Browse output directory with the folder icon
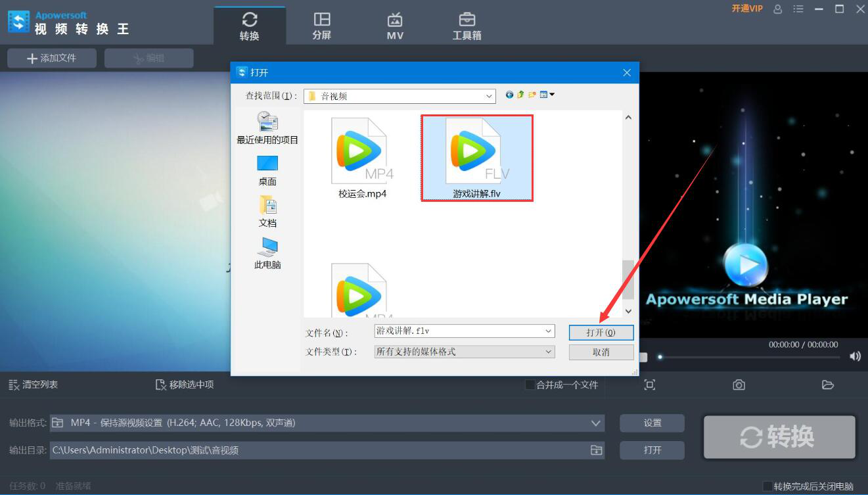Screen dimensions: 868x495 [x=596, y=450]
